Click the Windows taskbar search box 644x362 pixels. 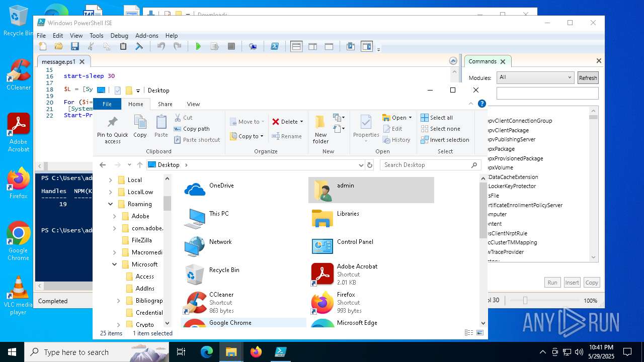coord(97,352)
